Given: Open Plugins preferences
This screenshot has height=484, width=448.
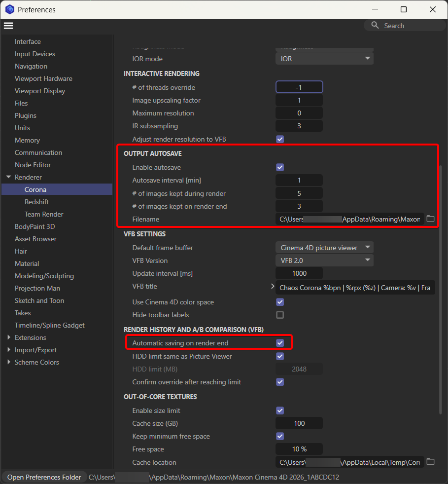Looking at the screenshot, I should tap(26, 115).
